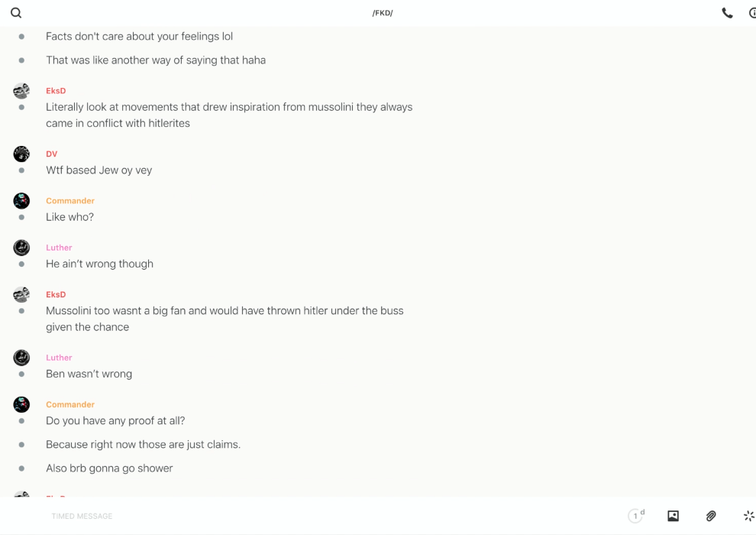The height and width of the screenshot is (535, 756).
Task: Click the /FKD/ conversation title
Action: (x=383, y=13)
